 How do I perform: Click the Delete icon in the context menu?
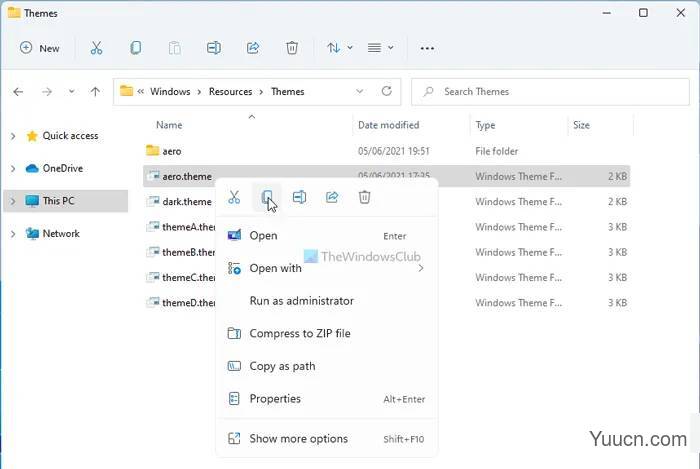point(364,197)
